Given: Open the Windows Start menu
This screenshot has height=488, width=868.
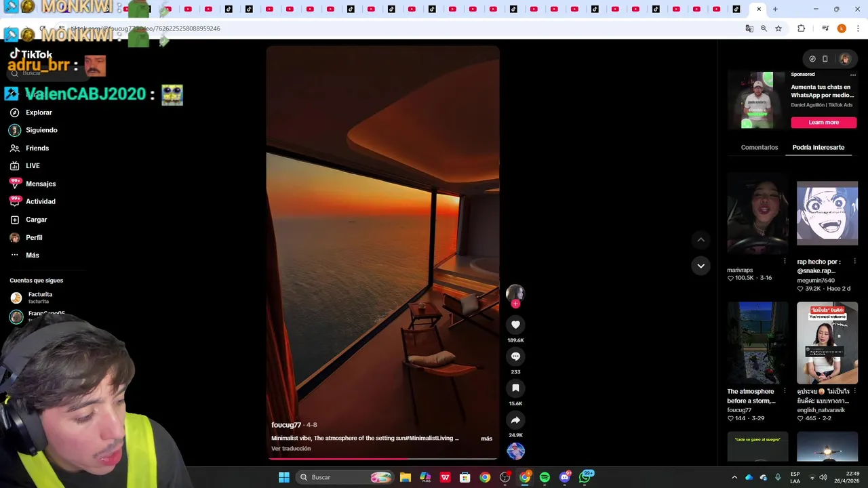Looking at the screenshot, I should tap(284, 477).
